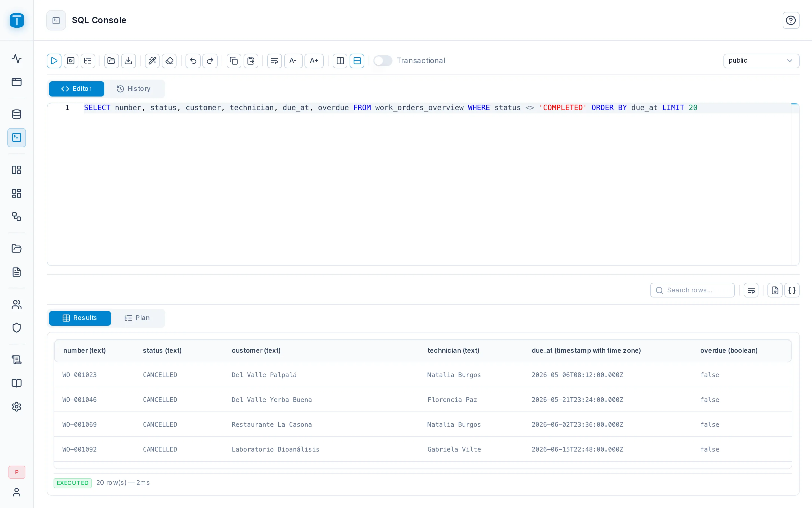Select the Results tab
This screenshot has width=812, height=508.
tap(80, 318)
